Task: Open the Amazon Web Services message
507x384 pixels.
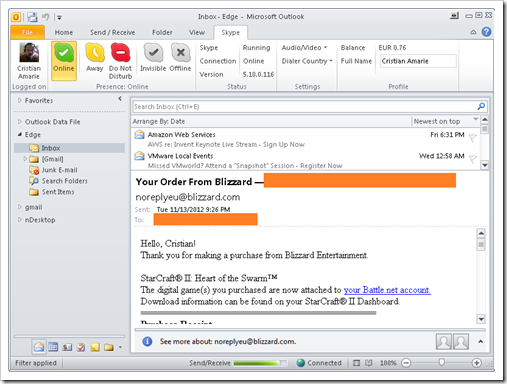Action: 306,139
